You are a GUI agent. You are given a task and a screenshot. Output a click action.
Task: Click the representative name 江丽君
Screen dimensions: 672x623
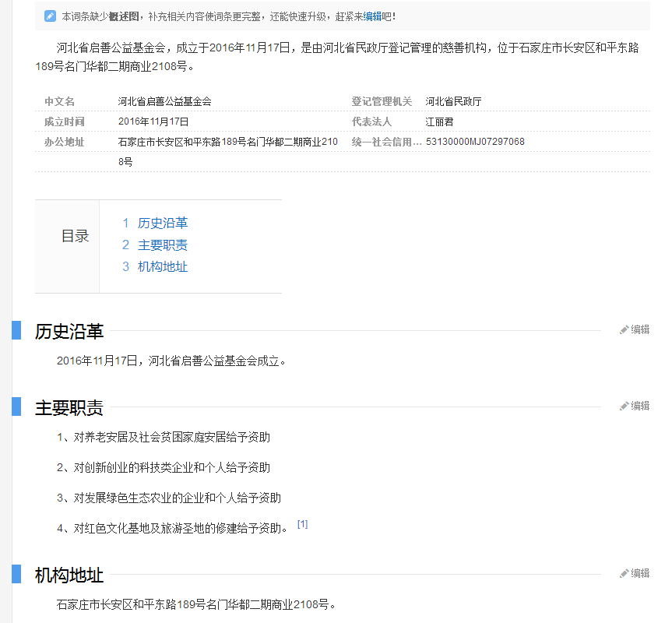[439, 121]
